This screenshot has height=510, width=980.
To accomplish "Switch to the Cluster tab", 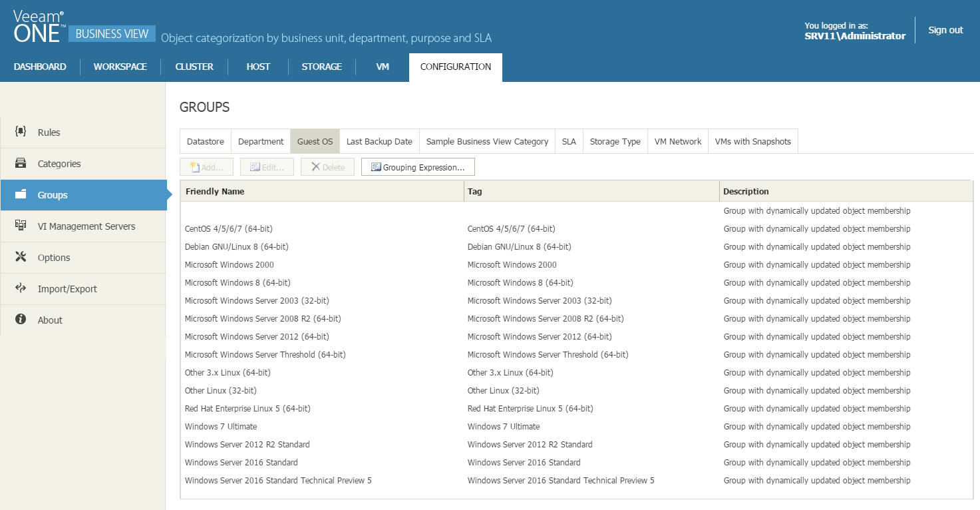I will coord(194,67).
